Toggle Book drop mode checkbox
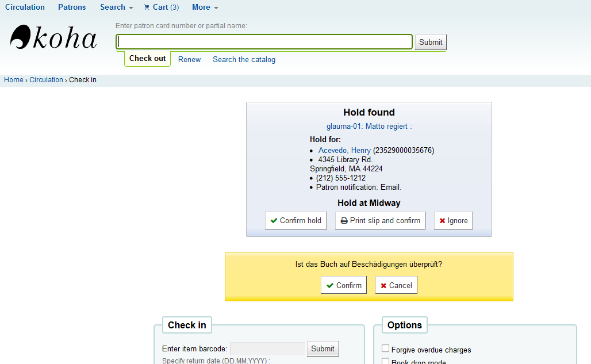 coord(386,362)
